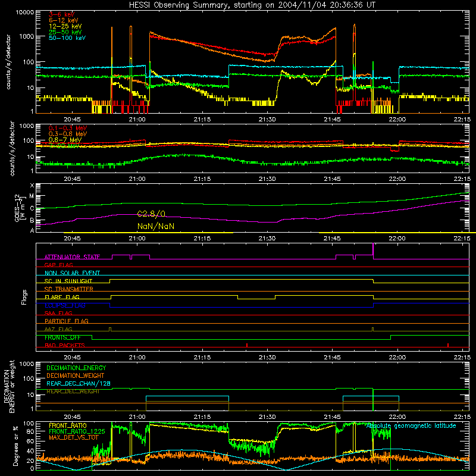Viewport: 476px width, 476px height.
Task: Select the PARTICLE_FLAG label
Action: coord(67,321)
